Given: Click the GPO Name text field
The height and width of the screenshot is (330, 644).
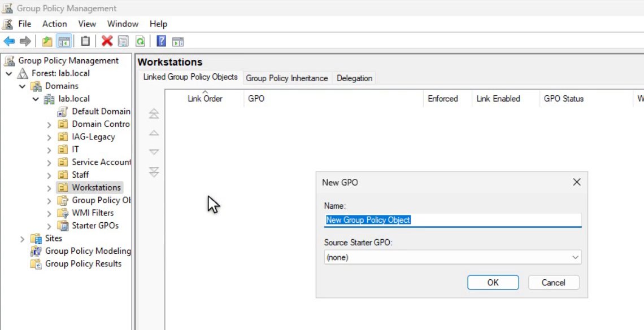Looking at the screenshot, I should click(452, 220).
